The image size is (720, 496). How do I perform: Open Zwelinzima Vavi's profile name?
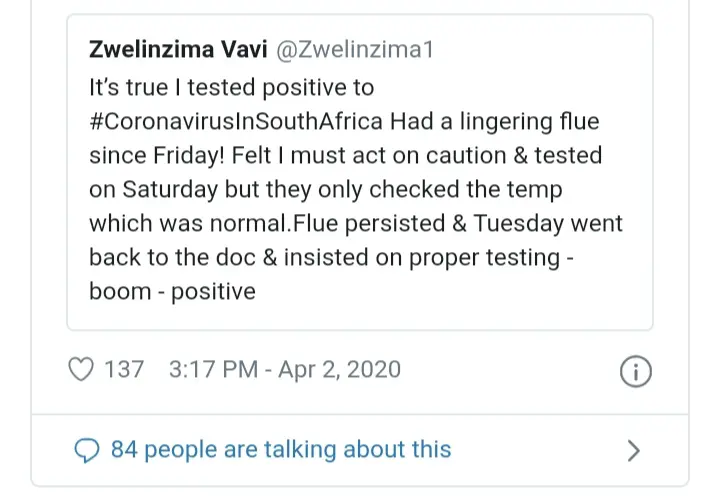pyautogui.click(x=178, y=49)
